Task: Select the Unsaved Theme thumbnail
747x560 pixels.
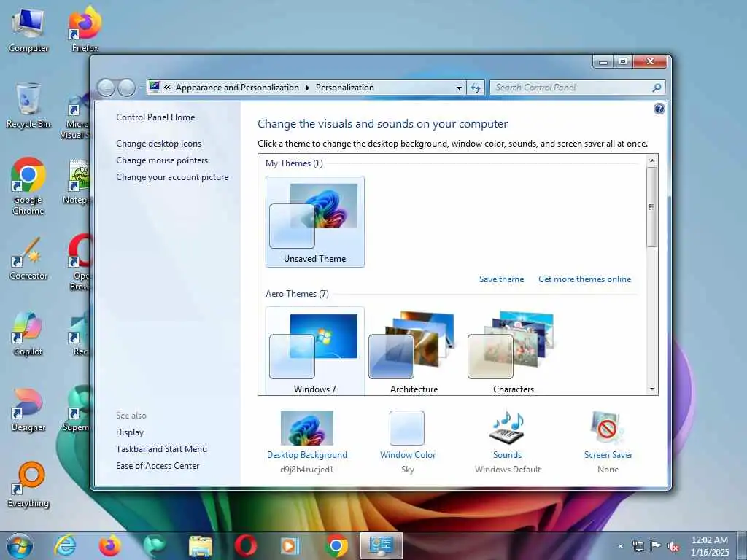Action: click(x=315, y=222)
